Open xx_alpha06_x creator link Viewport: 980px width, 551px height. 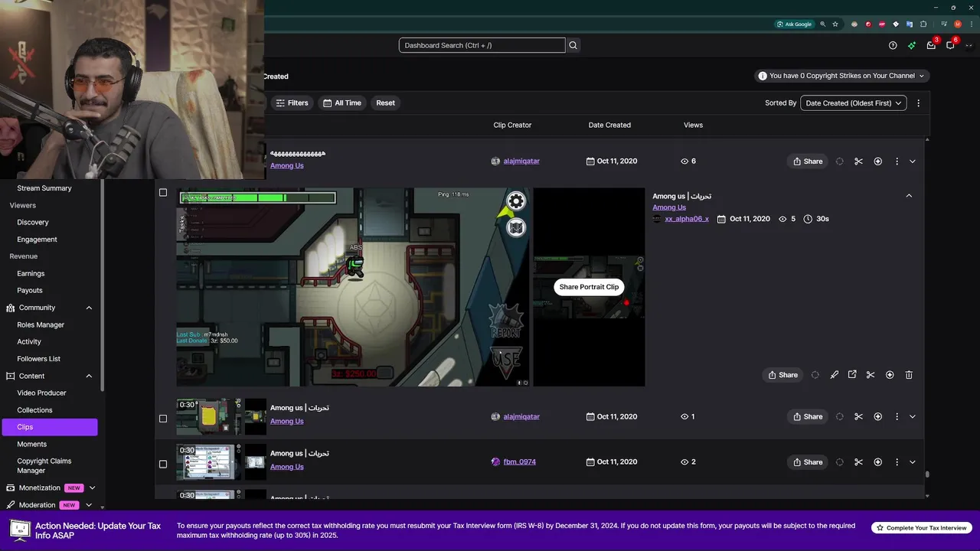pos(687,219)
